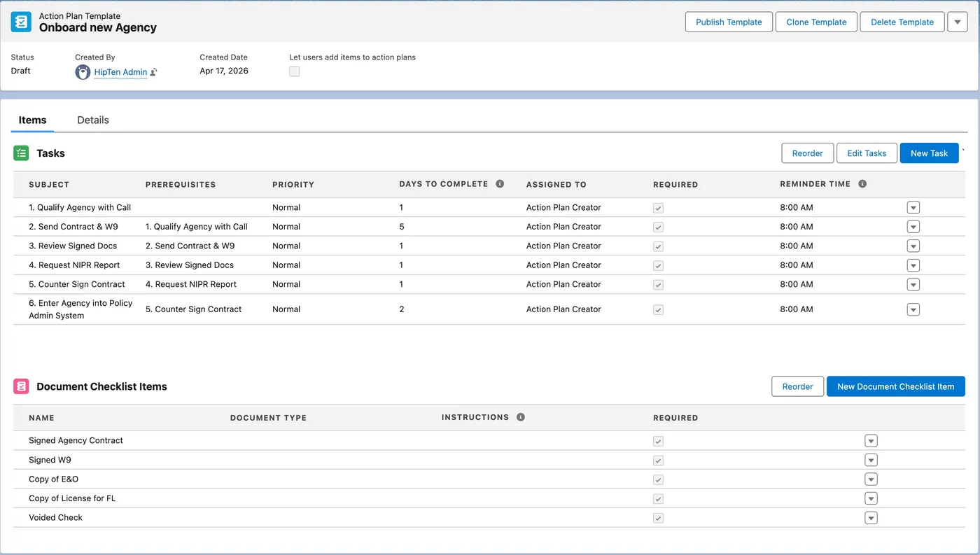Click 'Signed Agency Contract' checklist name
The height and width of the screenshot is (555, 980).
76,440
